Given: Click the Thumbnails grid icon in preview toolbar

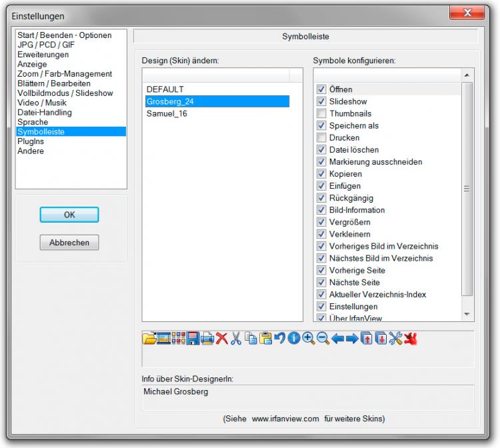Looking at the screenshot, I should [x=179, y=339].
